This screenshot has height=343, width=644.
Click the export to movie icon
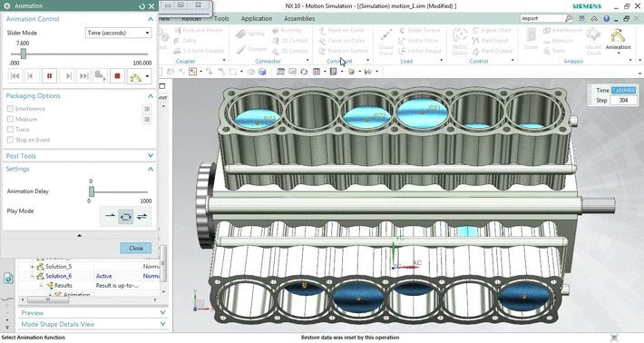(100, 76)
